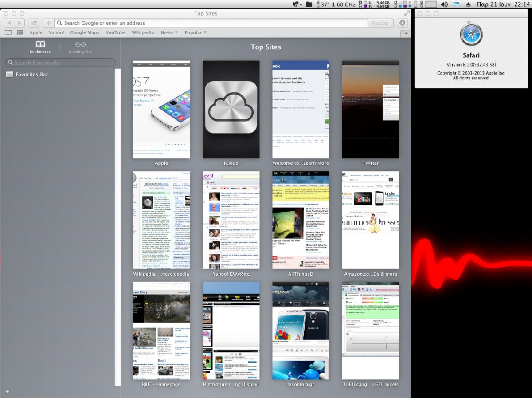532x398 pixels.
Task: Open the Facebook Welcome thumbnail
Action: coord(301,110)
